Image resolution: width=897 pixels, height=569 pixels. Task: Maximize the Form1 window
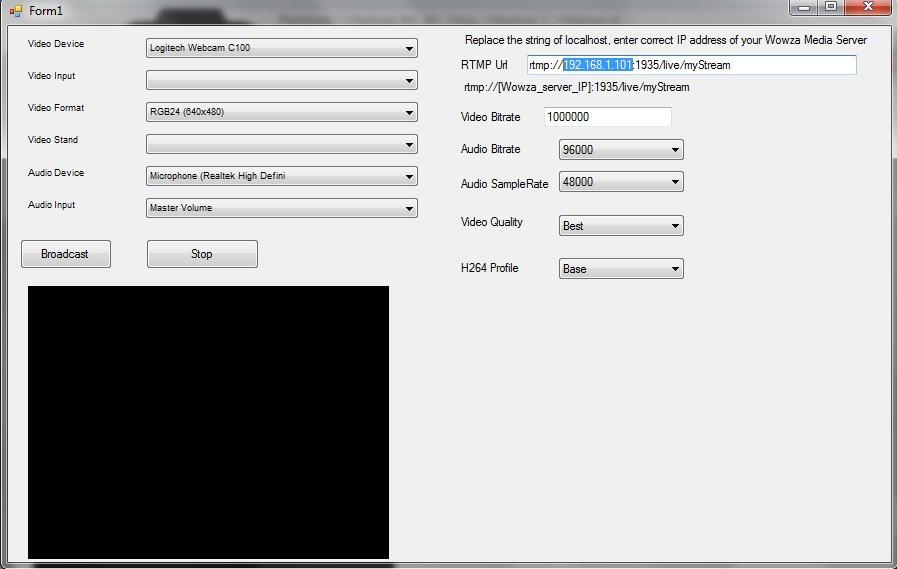[831, 7]
